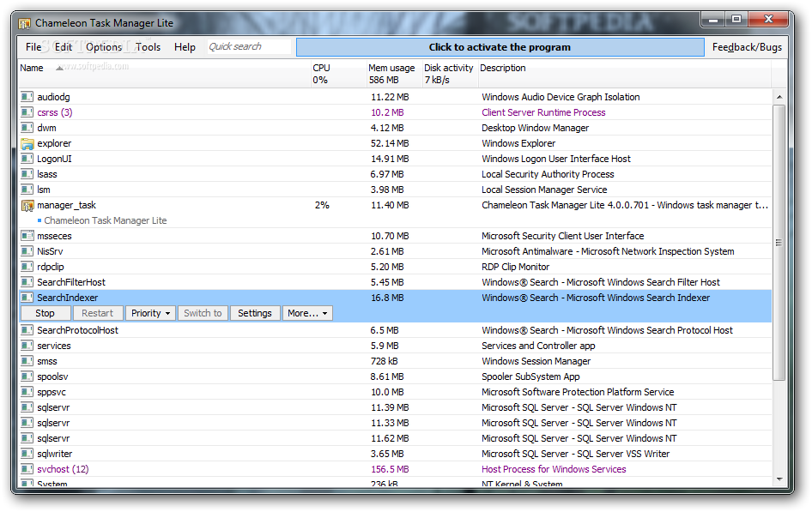Click into the Quick search field
The image size is (812, 512).
point(249,46)
